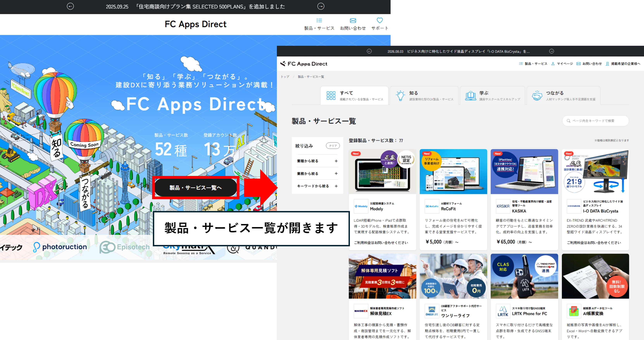Click クリア filter button
This screenshot has width=644, height=340.
[x=332, y=146]
